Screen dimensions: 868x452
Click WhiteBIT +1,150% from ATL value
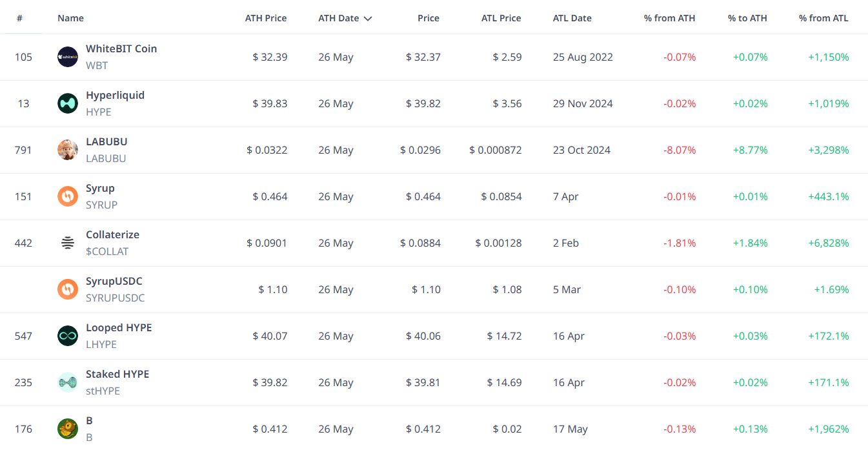(829, 57)
